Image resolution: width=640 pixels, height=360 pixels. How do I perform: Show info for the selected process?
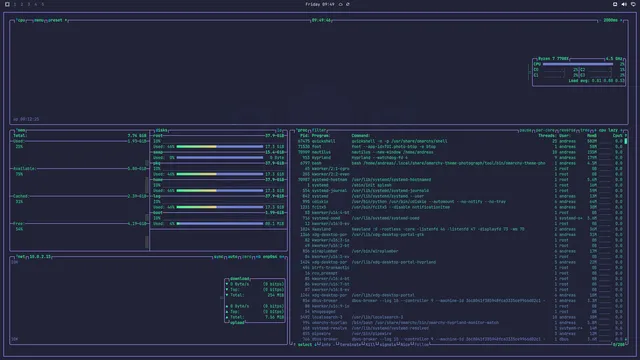(326, 344)
